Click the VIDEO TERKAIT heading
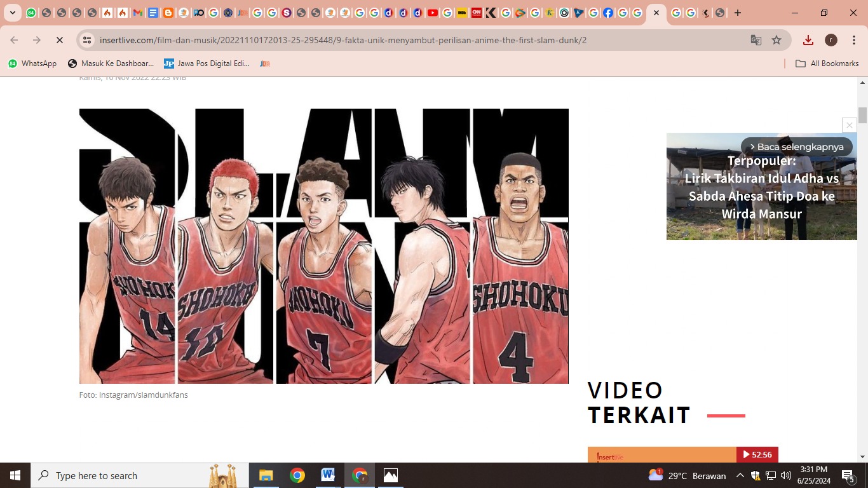 [639, 402]
